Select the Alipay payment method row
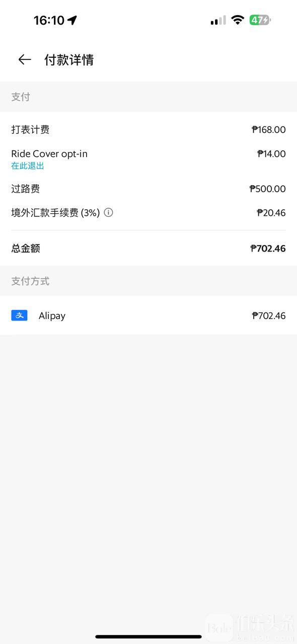Image resolution: width=297 pixels, height=644 pixels. [148, 315]
